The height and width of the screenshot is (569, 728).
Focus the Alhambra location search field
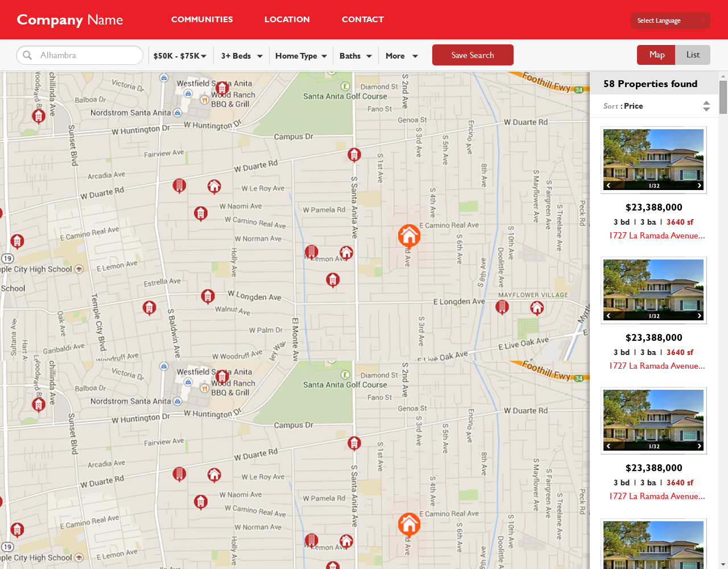click(80, 55)
